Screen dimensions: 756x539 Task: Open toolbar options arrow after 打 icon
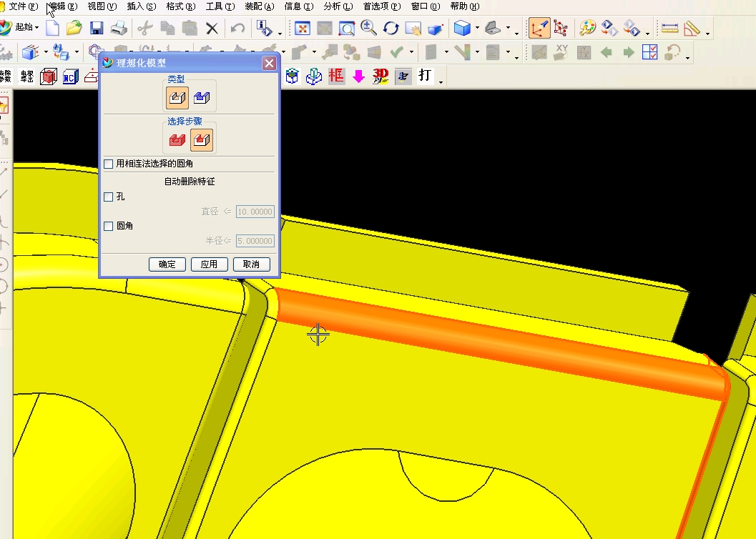441,82
